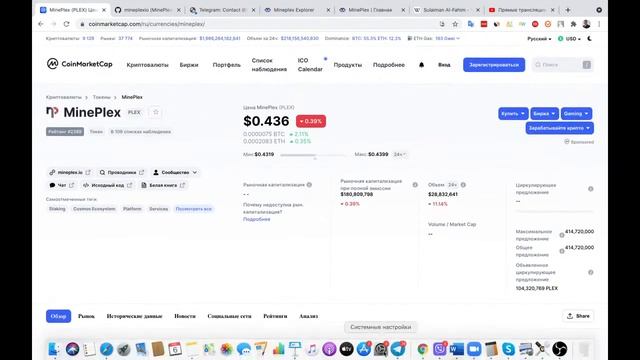Open the ETH Gas dropdown

coord(434,38)
